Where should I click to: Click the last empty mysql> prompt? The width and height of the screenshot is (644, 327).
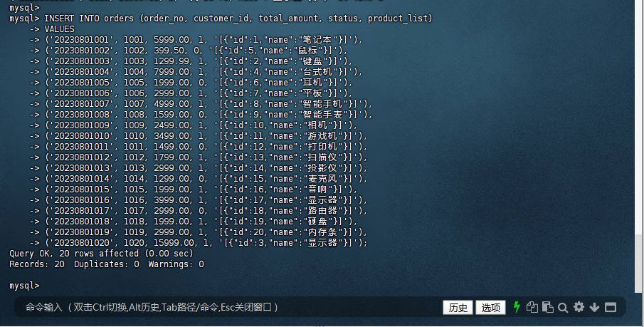[24, 286]
